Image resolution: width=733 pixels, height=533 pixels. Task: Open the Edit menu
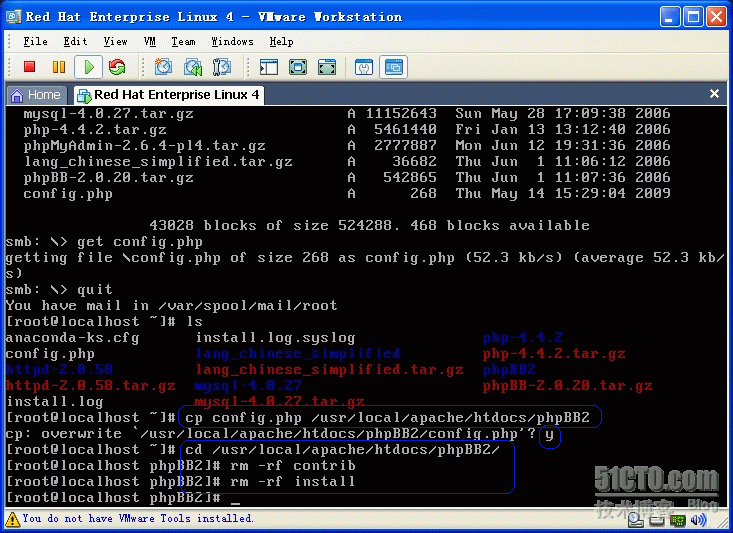point(75,42)
